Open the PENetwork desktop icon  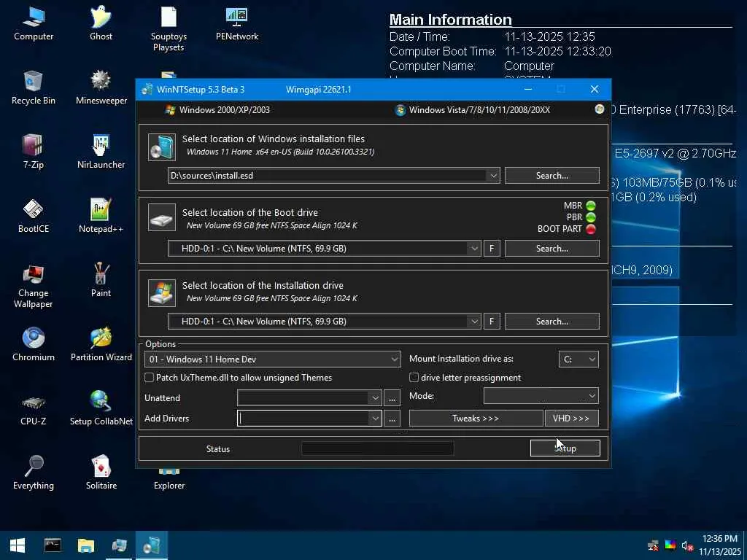pos(237,24)
